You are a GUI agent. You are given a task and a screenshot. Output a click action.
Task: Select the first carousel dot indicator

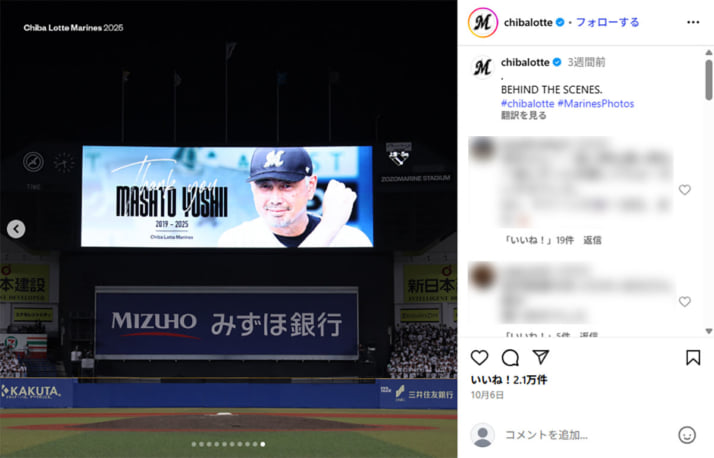194,444
